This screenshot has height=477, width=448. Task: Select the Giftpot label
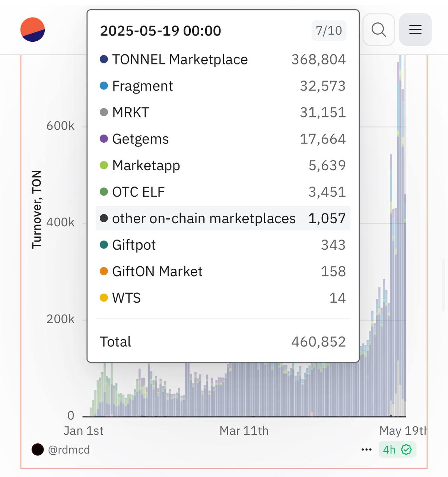click(134, 245)
